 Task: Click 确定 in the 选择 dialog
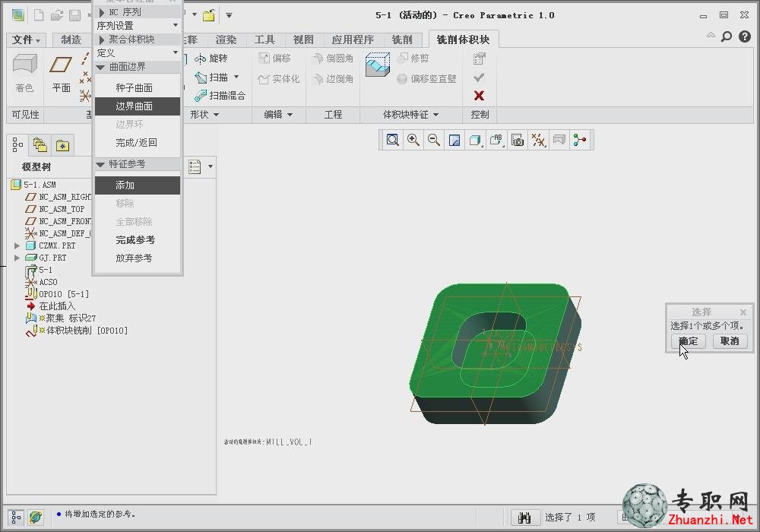tap(689, 341)
